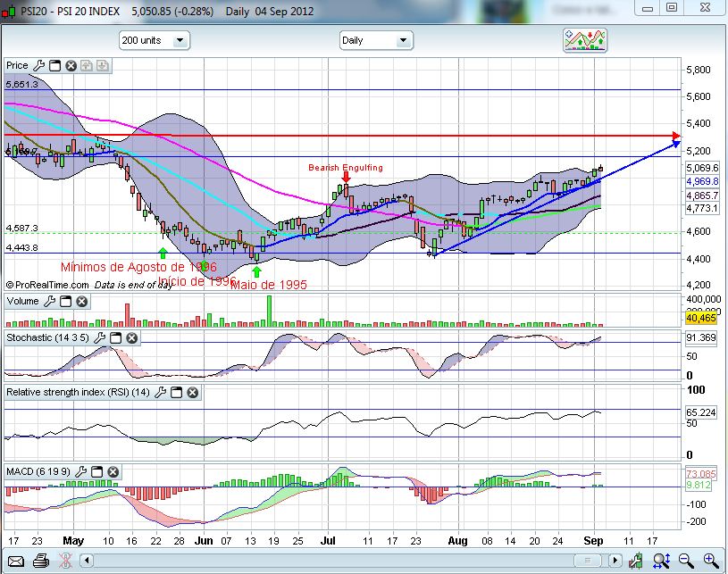Toggle the crossed-out link icon
This screenshot has width=728, height=574.
pos(65,561)
